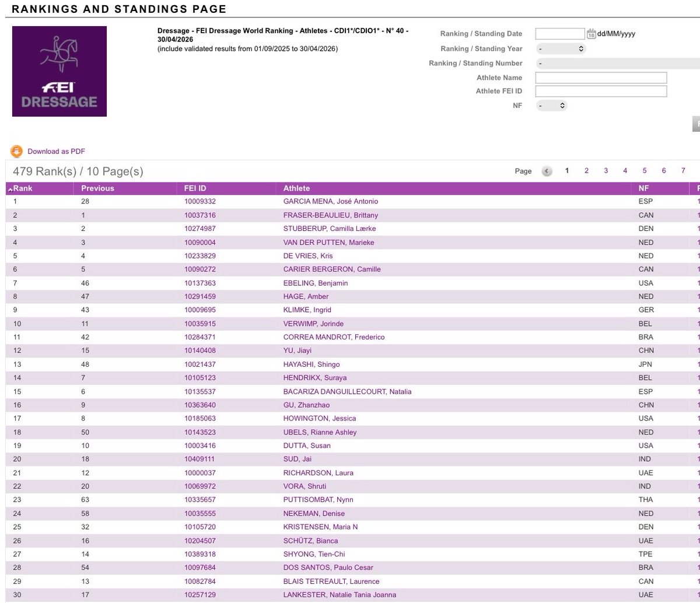Open Ranking / Standing Number dropdown
700x603 pixels.
pos(618,64)
